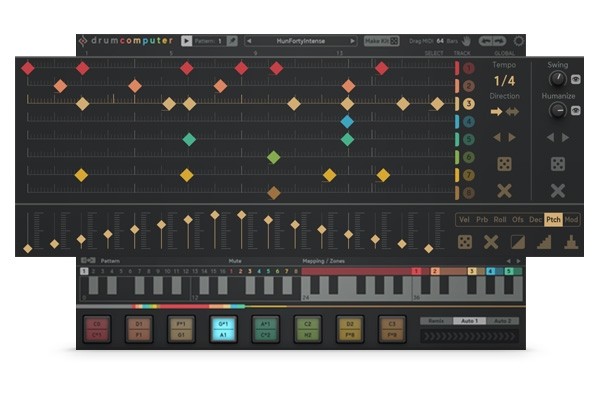Select the orange D1 drum pad
The image size is (600, 400).
point(139,329)
